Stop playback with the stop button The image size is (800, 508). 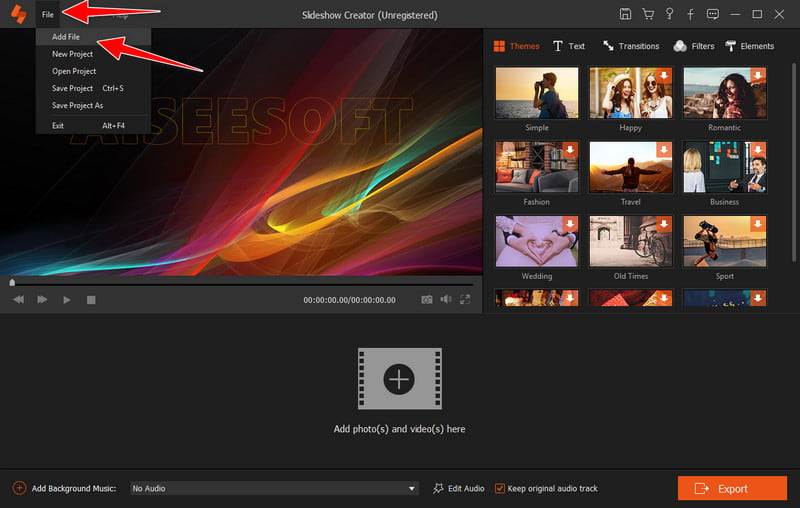[91, 300]
